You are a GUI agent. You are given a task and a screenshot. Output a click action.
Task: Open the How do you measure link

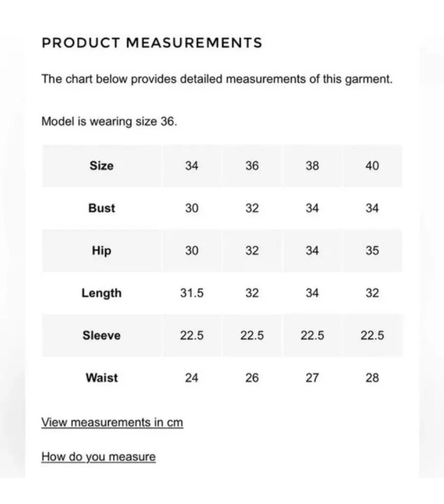click(x=98, y=457)
